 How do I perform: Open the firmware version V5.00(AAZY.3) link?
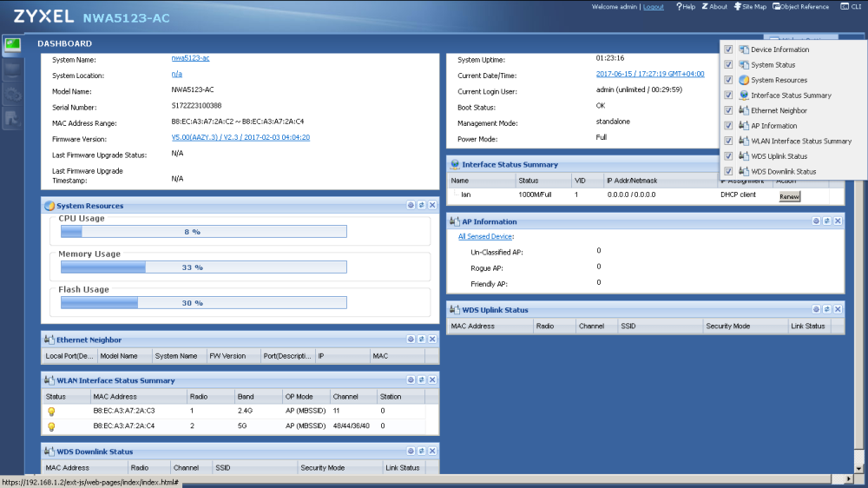(240, 137)
